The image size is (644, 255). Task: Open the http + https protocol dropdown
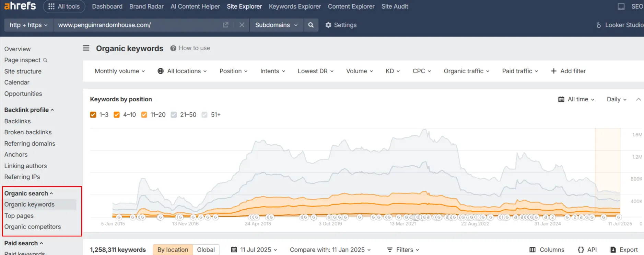(28, 25)
